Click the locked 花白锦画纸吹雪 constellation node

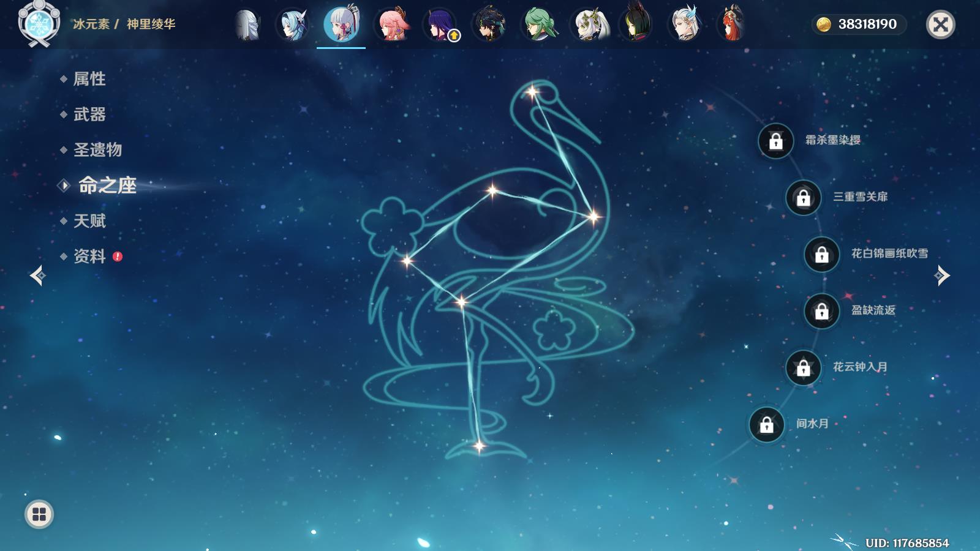[822, 254]
